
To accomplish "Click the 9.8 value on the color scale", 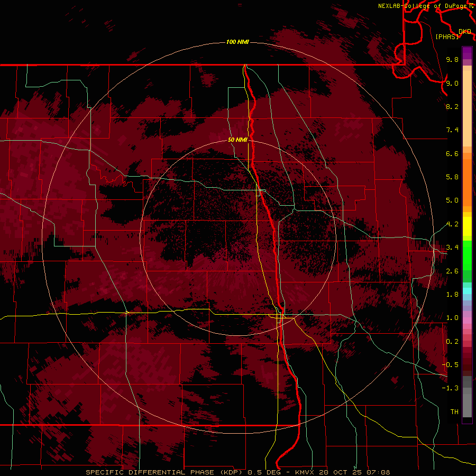I will (x=452, y=59).
